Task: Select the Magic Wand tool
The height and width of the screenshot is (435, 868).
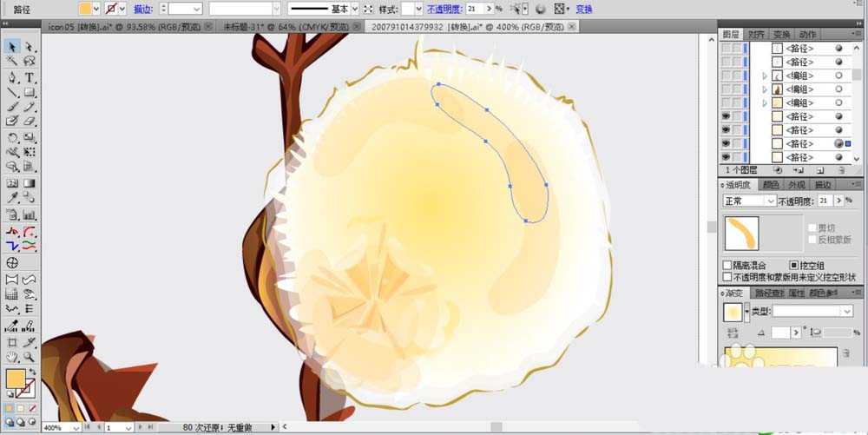Action: [13, 62]
